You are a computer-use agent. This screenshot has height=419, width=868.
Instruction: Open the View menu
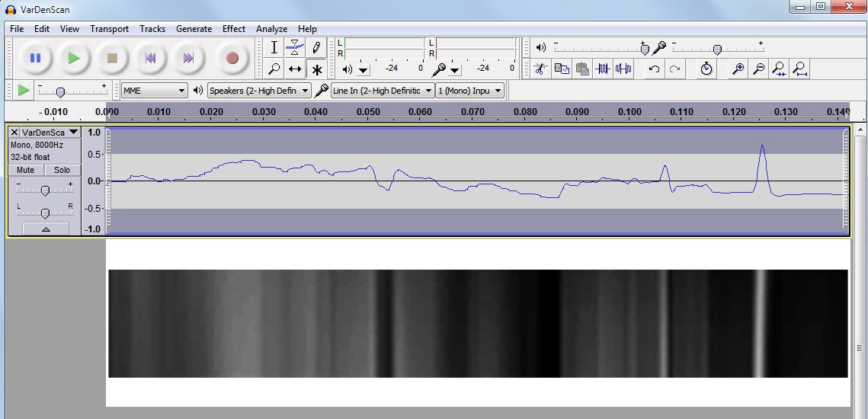point(70,29)
